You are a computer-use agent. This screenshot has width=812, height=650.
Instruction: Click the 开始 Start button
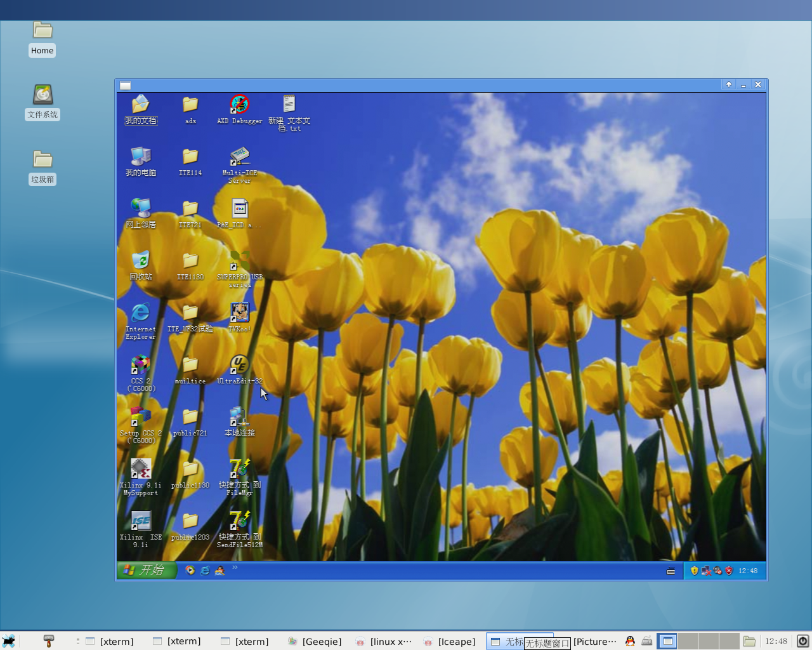click(x=146, y=570)
